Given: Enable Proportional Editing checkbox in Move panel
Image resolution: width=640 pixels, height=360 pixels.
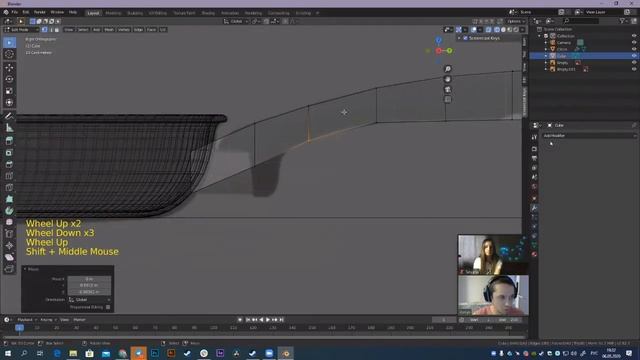Looking at the screenshot, I should pyautogui.click(x=108, y=307).
